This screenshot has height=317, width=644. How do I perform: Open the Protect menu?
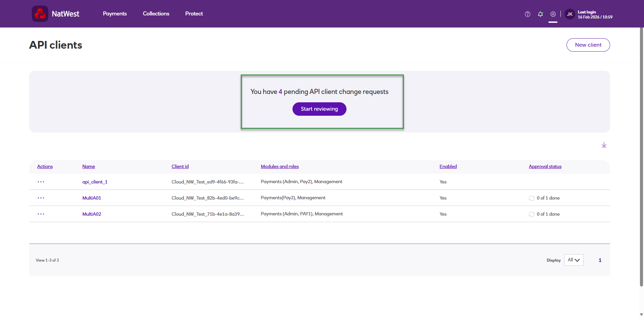tap(194, 14)
